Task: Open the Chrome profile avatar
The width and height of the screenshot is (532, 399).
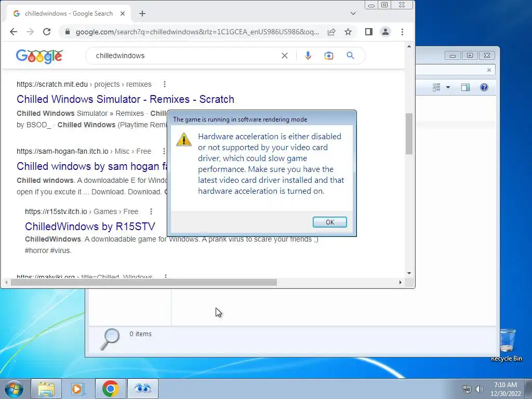Action: [385, 32]
